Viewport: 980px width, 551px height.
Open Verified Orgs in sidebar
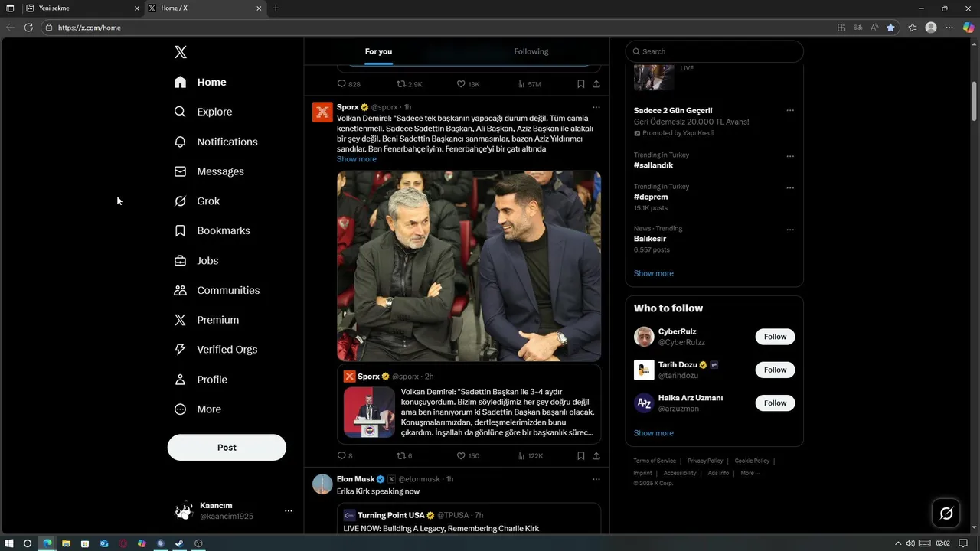tap(216, 349)
